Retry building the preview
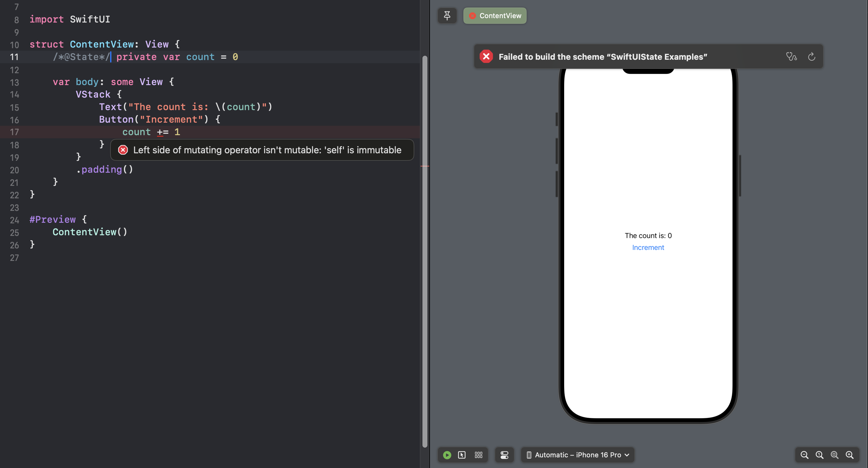This screenshot has width=868, height=468. pos(812,57)
